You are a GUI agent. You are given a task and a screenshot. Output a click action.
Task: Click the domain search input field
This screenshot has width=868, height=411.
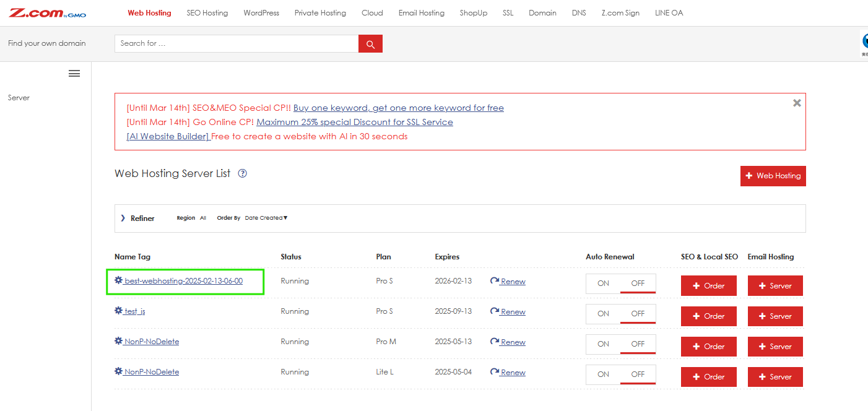tap(237, 43)
